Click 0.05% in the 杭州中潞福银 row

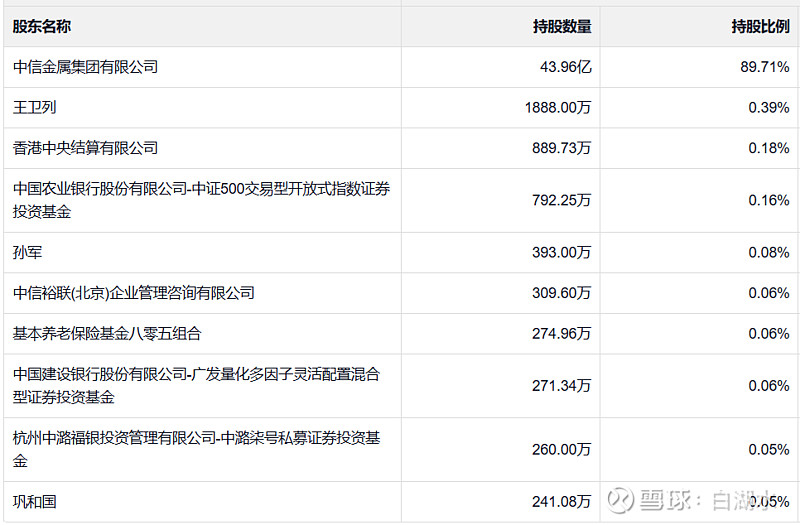coord(769,449)
